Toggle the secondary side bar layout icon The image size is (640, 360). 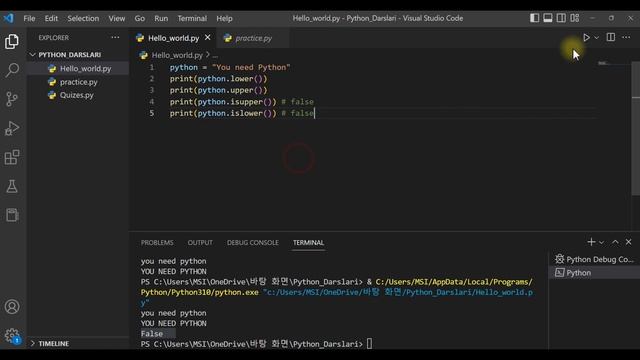click(x=561, y=18)
